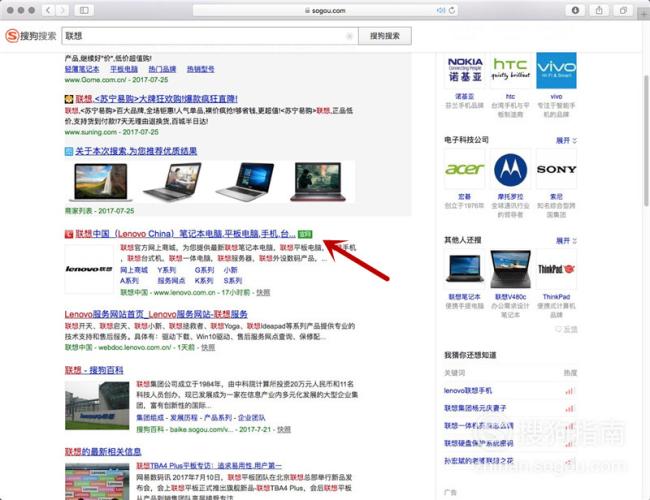Click the lenovo联想手机 suggested keyword
The width and height of the screenshot is (650, 500).
(x=468, y=391)
